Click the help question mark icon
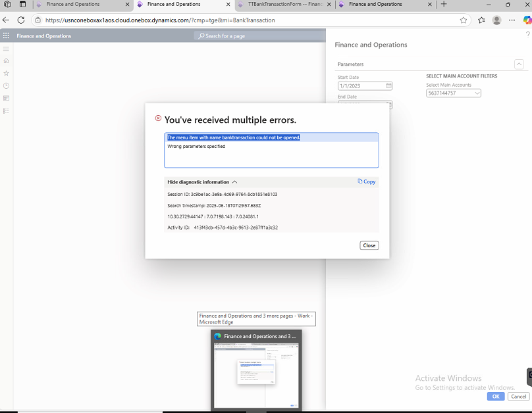532x413 pixels. tap(528, 34)
